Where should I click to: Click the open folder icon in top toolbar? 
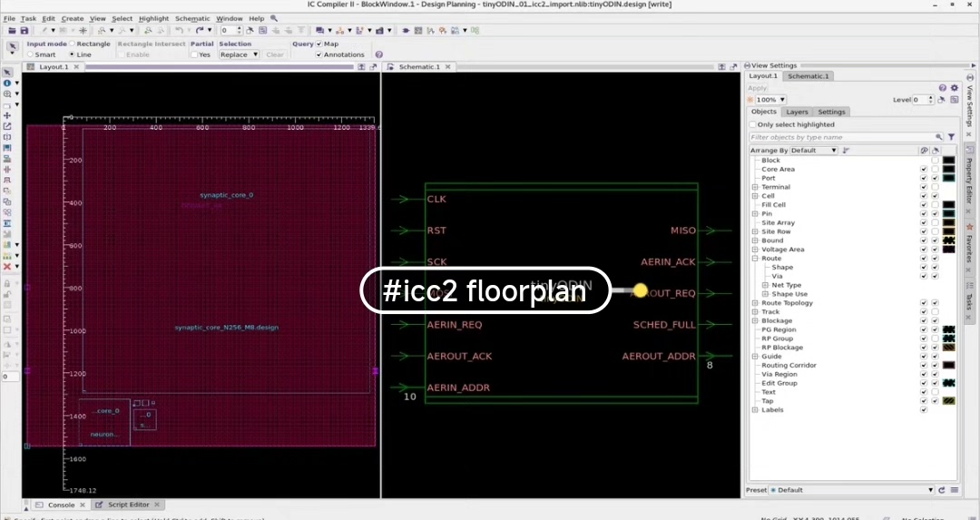(12, 31)
